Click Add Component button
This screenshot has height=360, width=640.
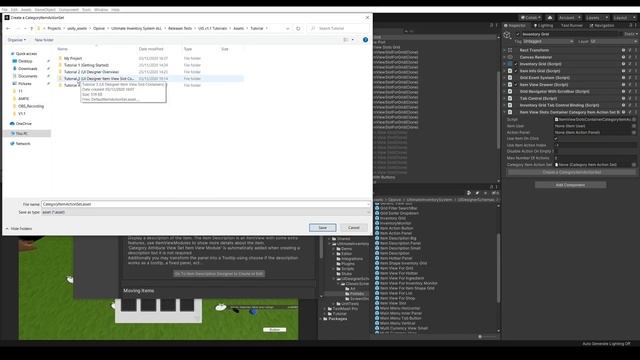(x=570, y=185)
